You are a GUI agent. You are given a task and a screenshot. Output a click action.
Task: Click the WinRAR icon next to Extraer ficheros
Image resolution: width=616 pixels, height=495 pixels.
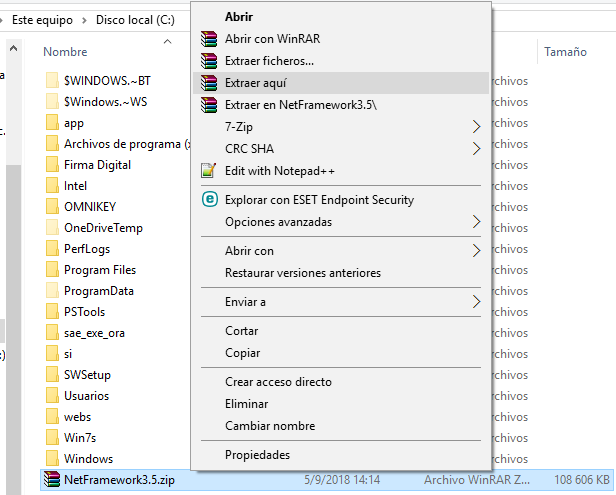tap(208, 61)
